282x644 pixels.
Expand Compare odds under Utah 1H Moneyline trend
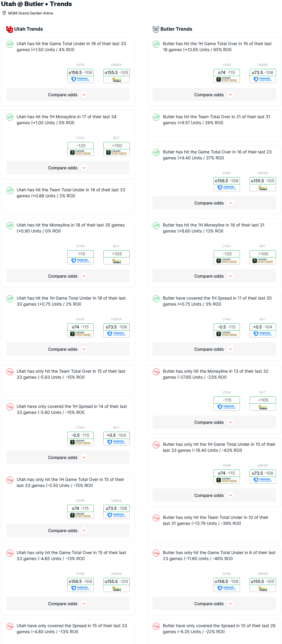pos(68,168)
